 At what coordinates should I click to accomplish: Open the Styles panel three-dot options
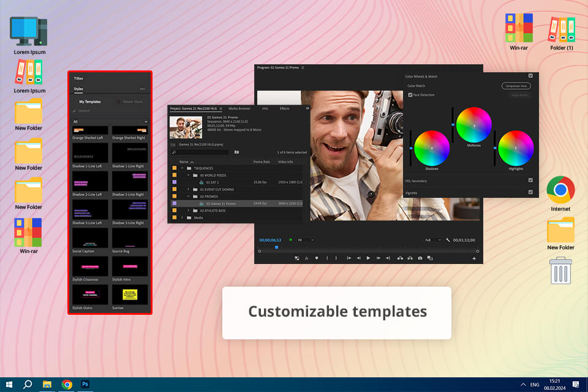tap(143, 89)
